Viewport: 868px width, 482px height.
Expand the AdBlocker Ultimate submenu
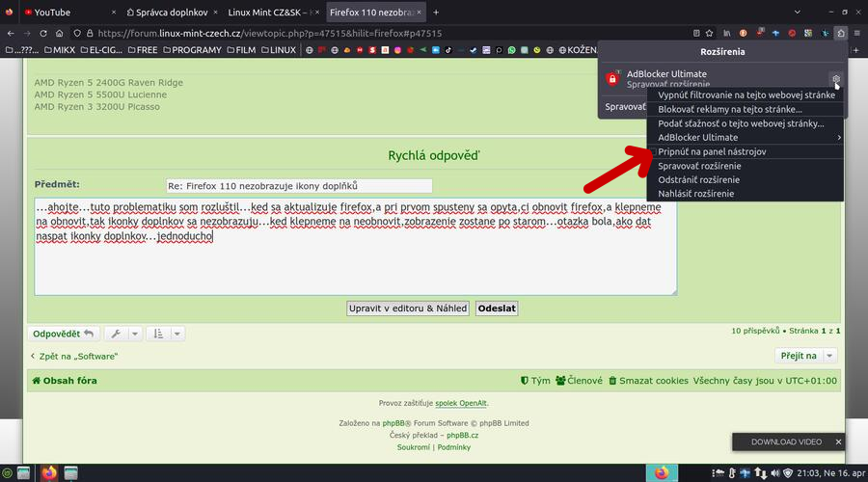point(747,138)
